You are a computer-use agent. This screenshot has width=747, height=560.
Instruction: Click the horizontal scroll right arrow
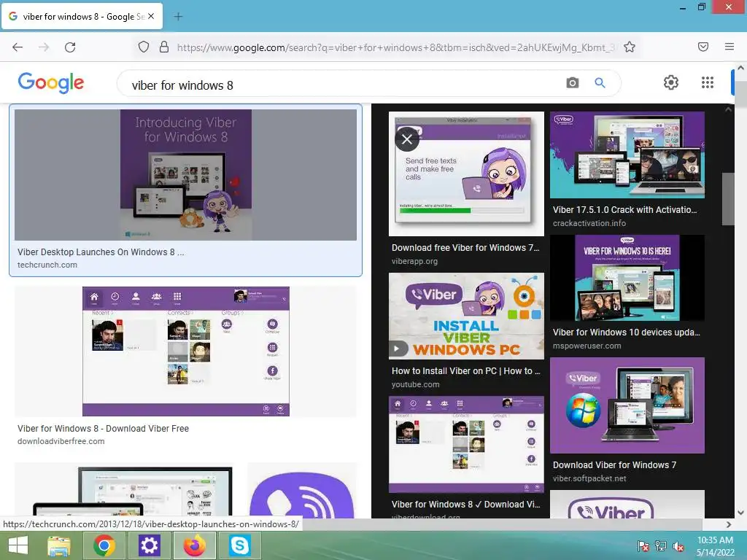click(729, 524)
